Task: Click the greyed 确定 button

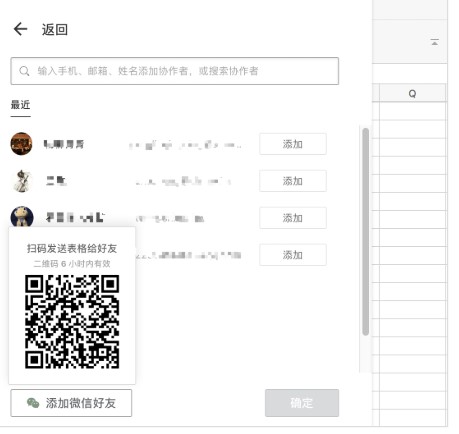Action: point(302,403)
